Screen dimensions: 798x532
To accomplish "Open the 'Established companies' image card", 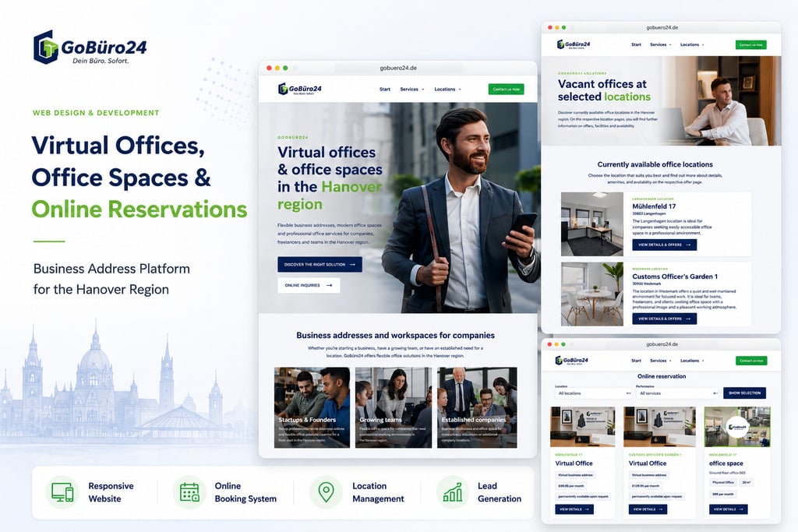I will (x=477, y=407).
